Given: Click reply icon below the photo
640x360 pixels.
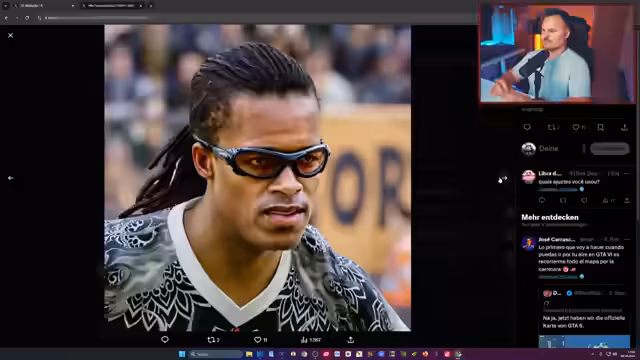Looking at the screenshot, I should click(x=165, y=340).
